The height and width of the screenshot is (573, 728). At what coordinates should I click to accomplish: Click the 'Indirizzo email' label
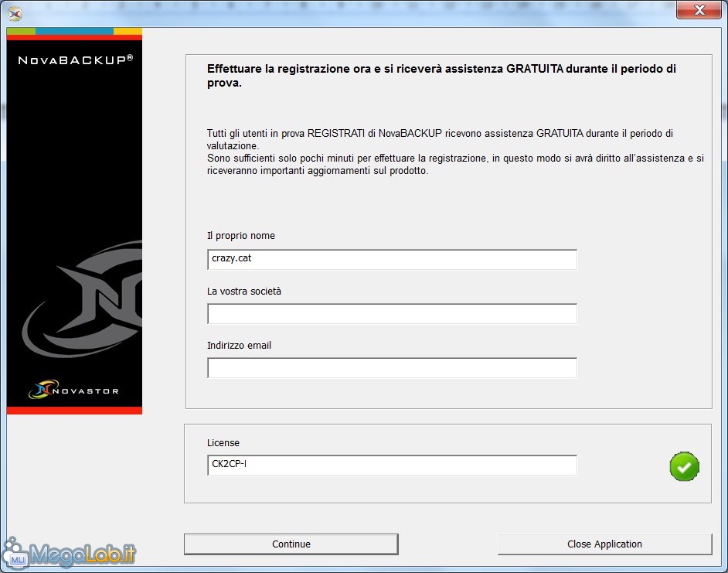(x=239, y=346)
